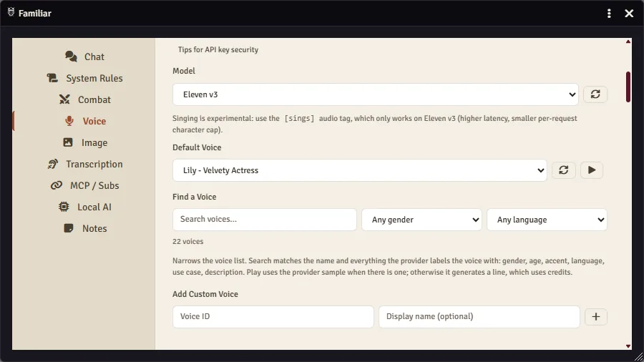Add the custom voice with plus button
The height and width of the screenshot is (362, 644).
click(x=595, y=316)
